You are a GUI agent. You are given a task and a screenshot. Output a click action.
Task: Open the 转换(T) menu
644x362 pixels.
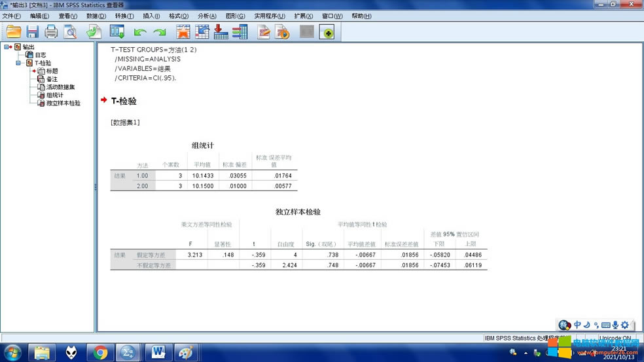[x=124, y=16]
